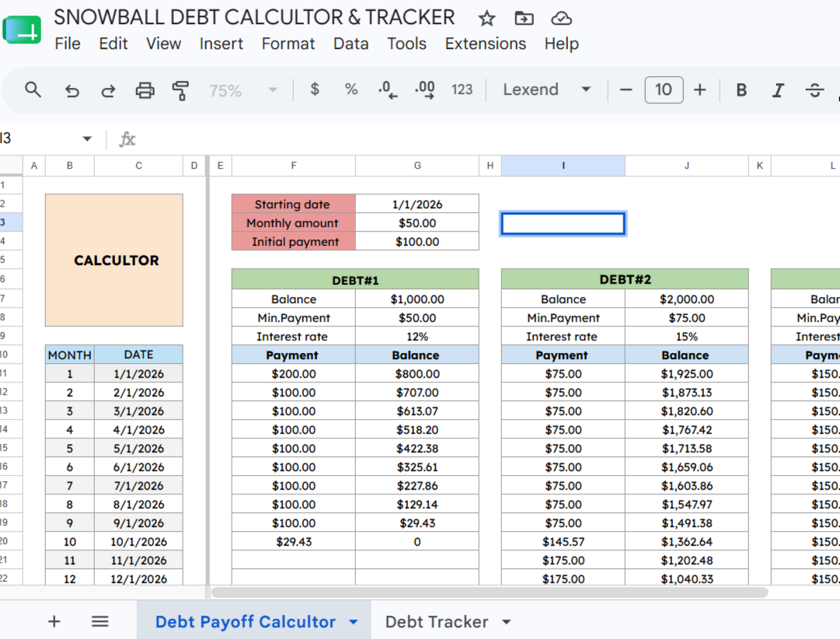Toggle strikethrough formatting
840x639 pixels.
pos(814,90)
